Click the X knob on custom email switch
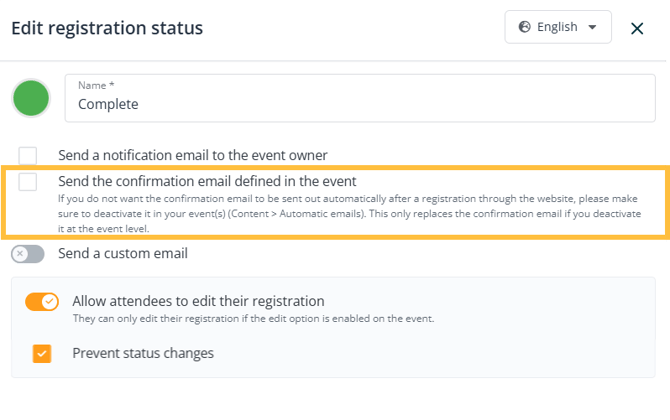The height and width of the screenshot is (420, 670). click(20, 254)
